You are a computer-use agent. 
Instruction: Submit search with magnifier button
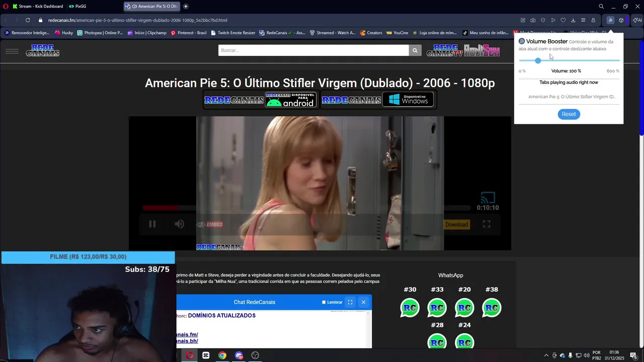point(415,50)
